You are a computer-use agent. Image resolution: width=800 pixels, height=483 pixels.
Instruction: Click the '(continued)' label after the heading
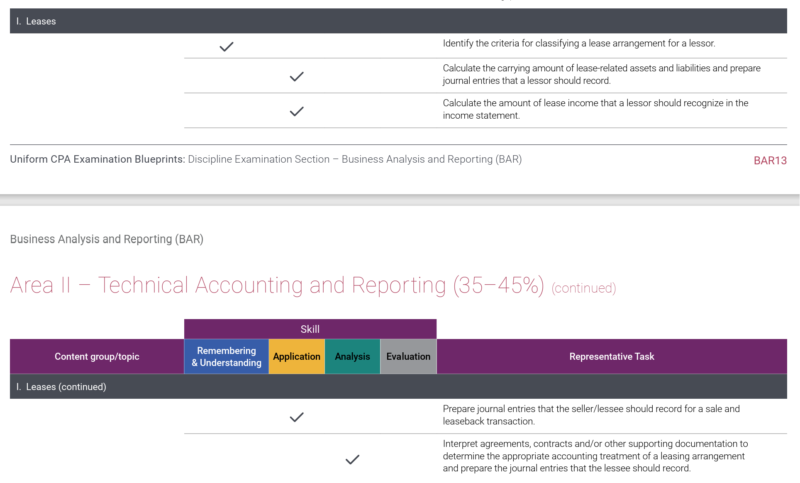[584, 288]
